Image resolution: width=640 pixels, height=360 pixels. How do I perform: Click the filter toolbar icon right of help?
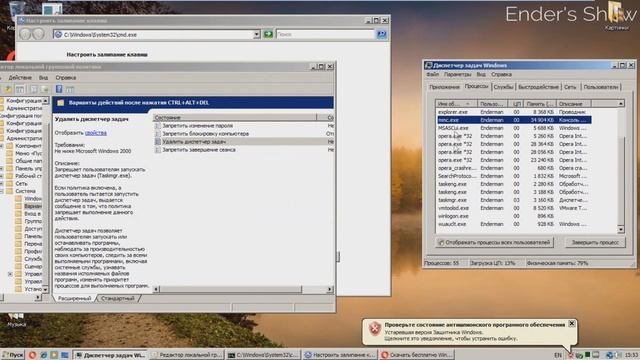[x=70, y=89]
